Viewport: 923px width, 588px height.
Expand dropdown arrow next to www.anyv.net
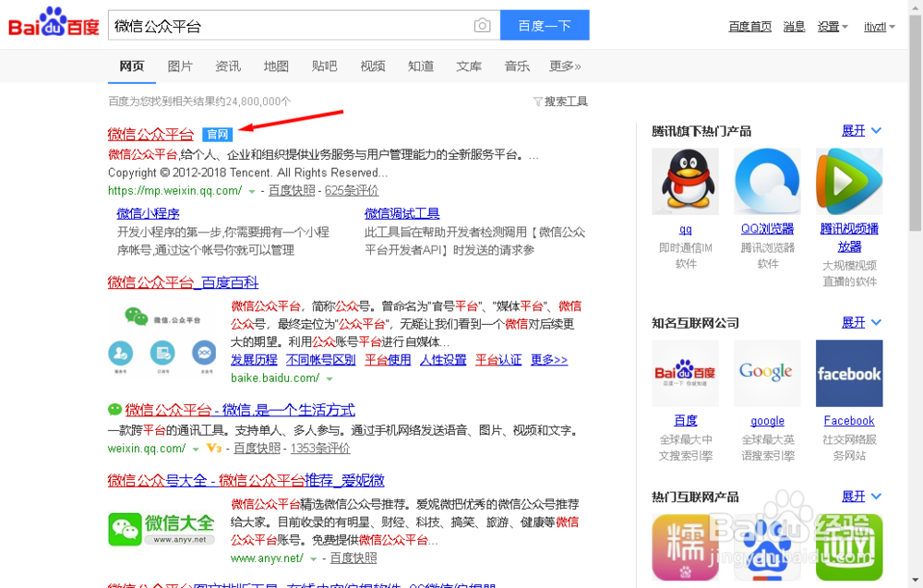[314, 559]
